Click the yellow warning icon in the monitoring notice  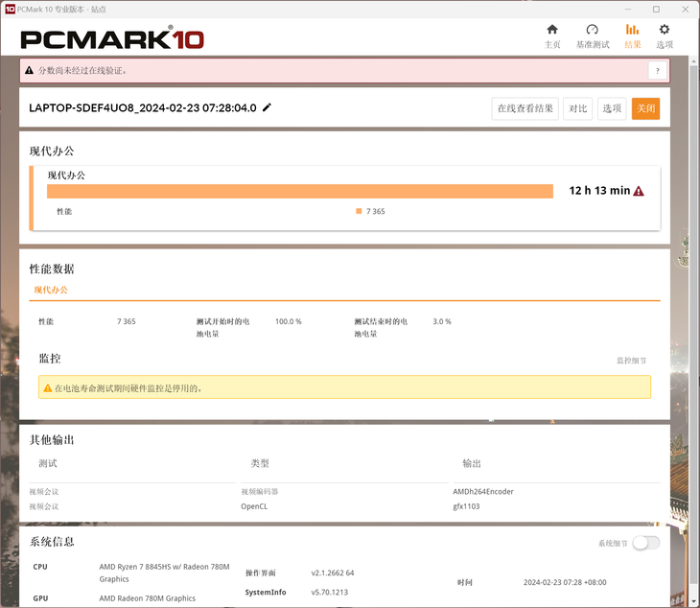click(47, 388)
